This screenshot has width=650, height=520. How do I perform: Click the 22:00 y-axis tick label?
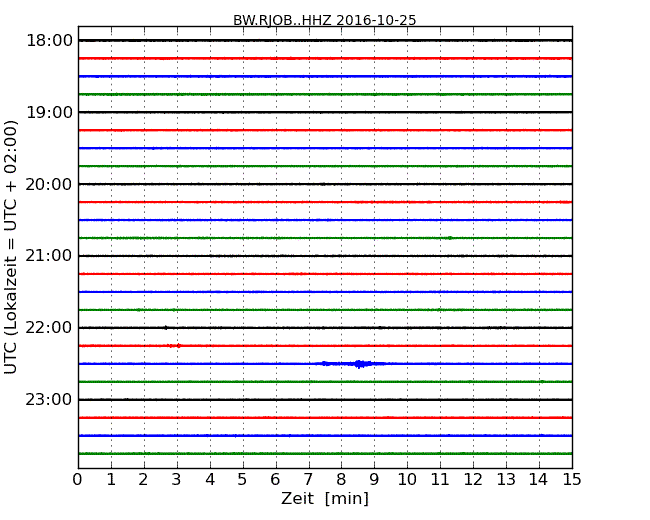(x=49, y=328)
